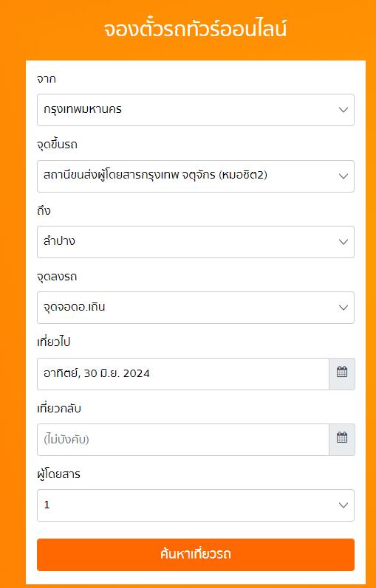Expand the จุดลงรถ drop-off point dropdown

pyautogui.click(x=196, y=308)
